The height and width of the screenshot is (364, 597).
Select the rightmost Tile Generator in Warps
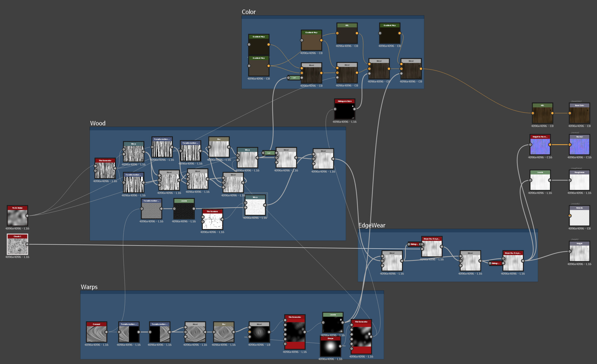[361, 337]
